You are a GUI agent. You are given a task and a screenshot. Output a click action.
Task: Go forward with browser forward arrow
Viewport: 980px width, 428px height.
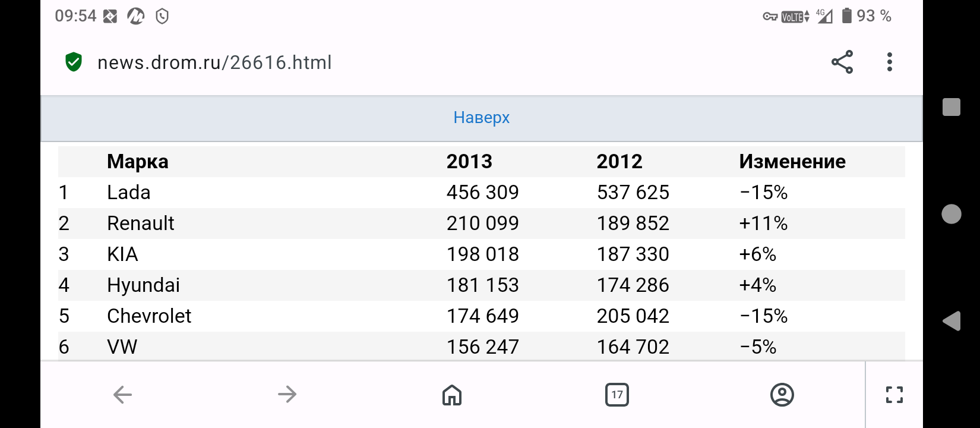click(x=287, y=394)
